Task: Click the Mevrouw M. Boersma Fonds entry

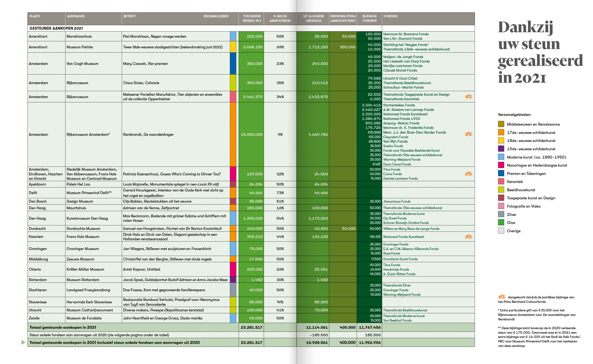Action: pos(406,34)
